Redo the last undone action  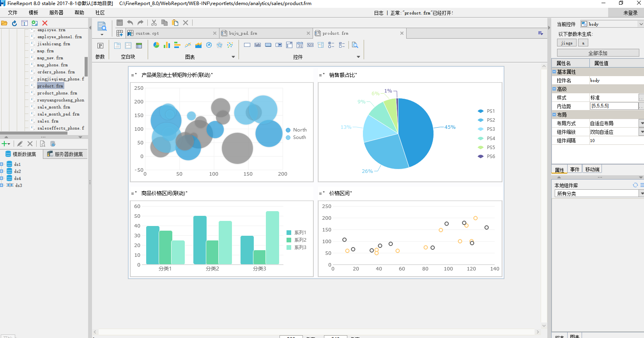(x=140, y=23)
